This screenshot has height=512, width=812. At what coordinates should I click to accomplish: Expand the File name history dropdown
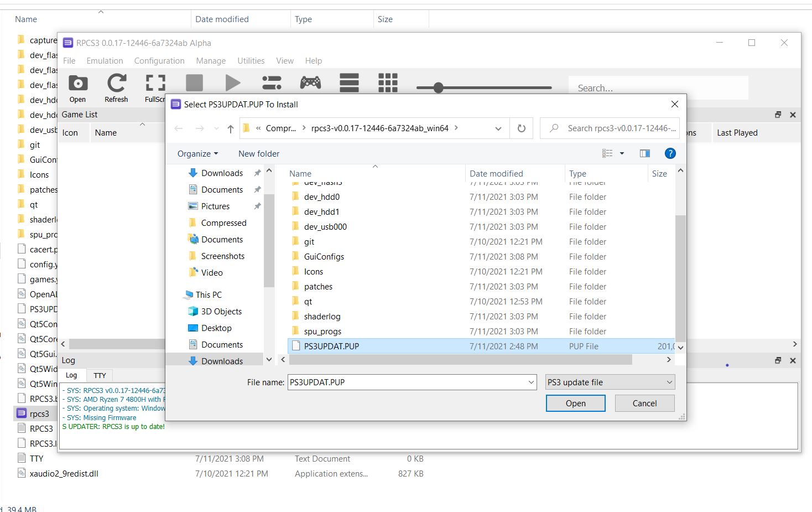click(531, 382)
